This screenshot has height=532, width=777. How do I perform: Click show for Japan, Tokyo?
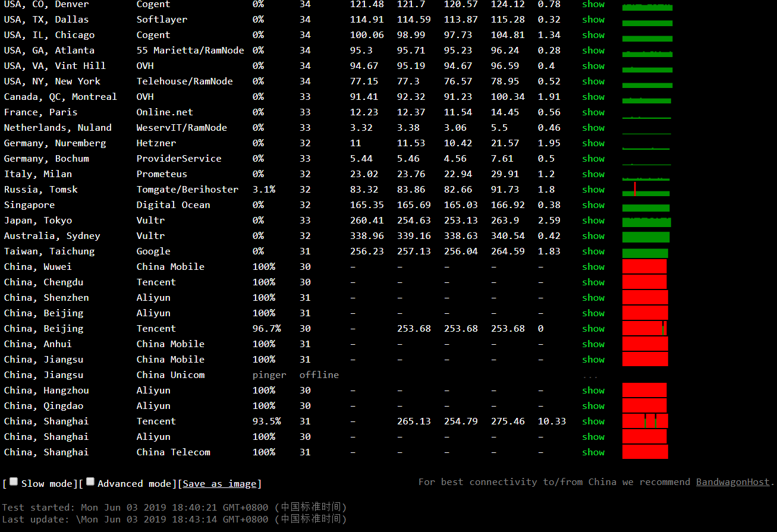click(593, 221)
